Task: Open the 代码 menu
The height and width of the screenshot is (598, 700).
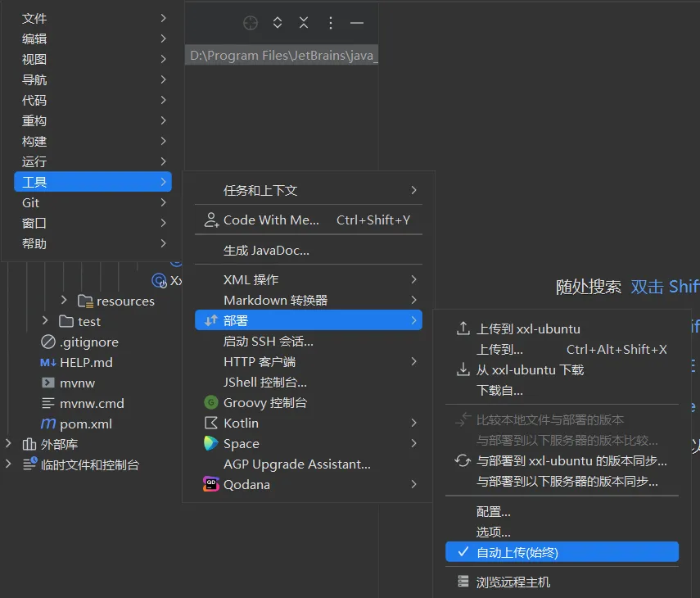Action: point(93,100)
